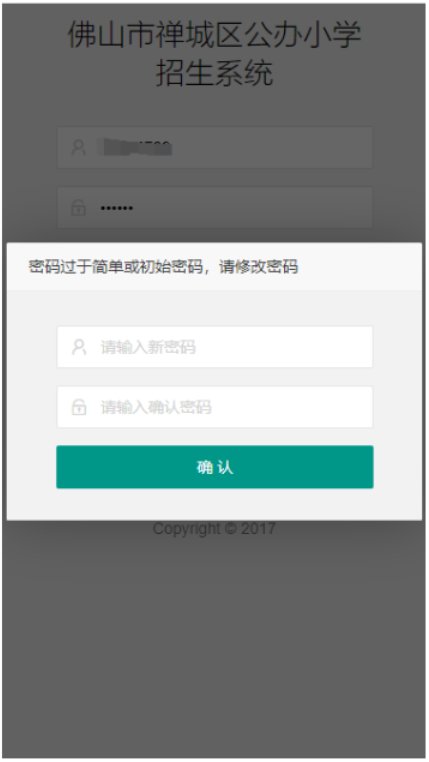
Task: Select the background account number field
Action: click(x=215, y=147)
